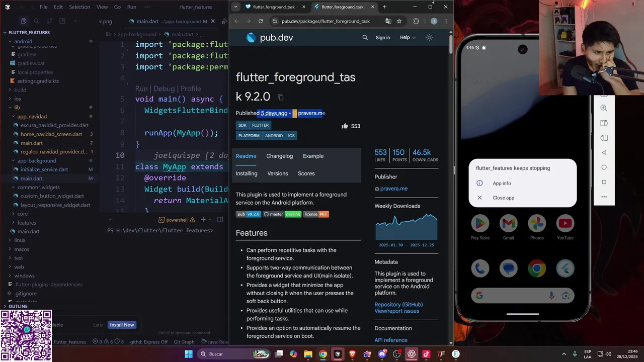
Task: Open Gmail app on emulator
Action: click(508, 223)
